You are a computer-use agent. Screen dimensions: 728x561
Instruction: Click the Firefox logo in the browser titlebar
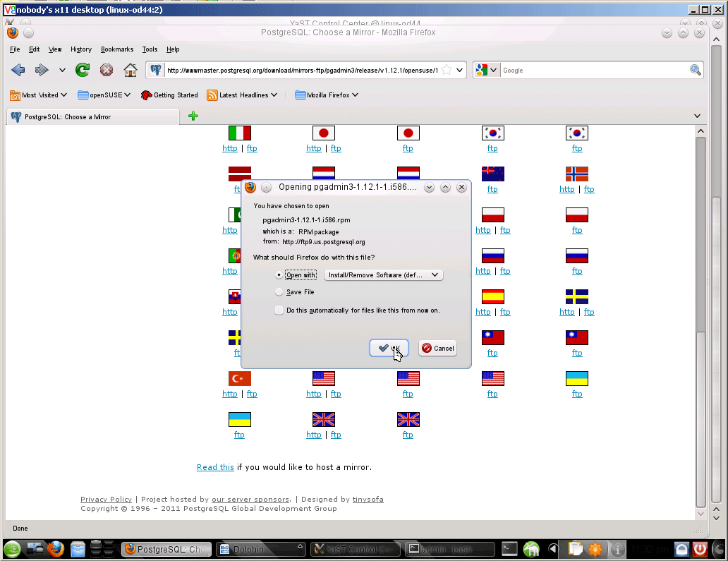coord(13,32)
